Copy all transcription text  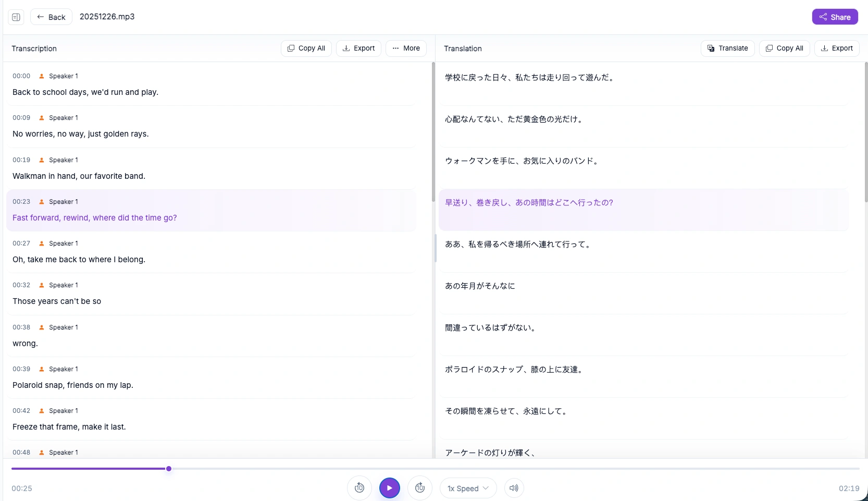click(x=306, y=48)
